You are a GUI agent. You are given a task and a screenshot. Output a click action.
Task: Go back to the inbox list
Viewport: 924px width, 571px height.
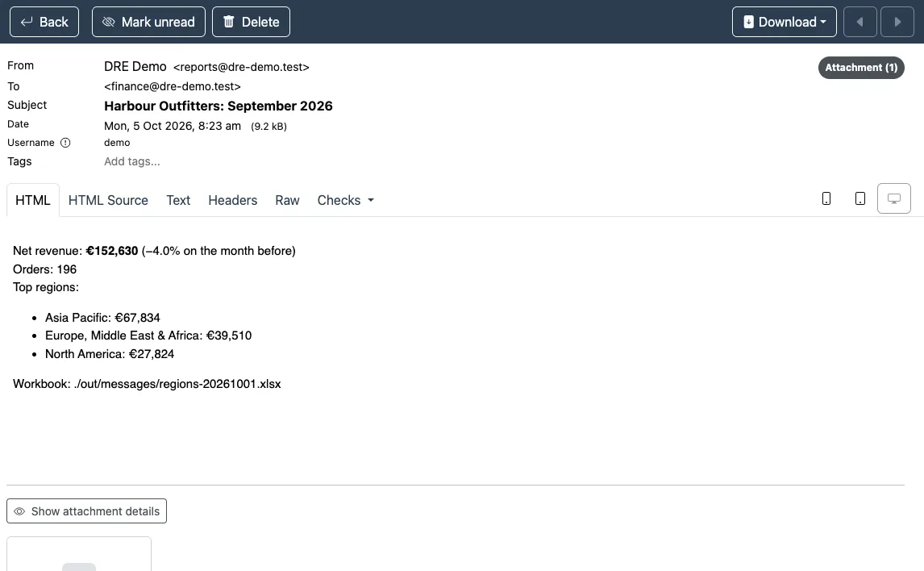[44, 22]
